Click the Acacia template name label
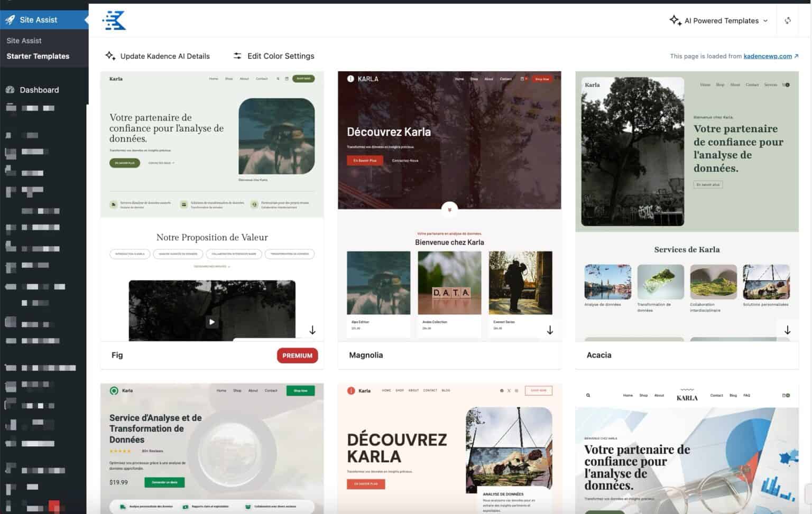 (x=598, y=355)
